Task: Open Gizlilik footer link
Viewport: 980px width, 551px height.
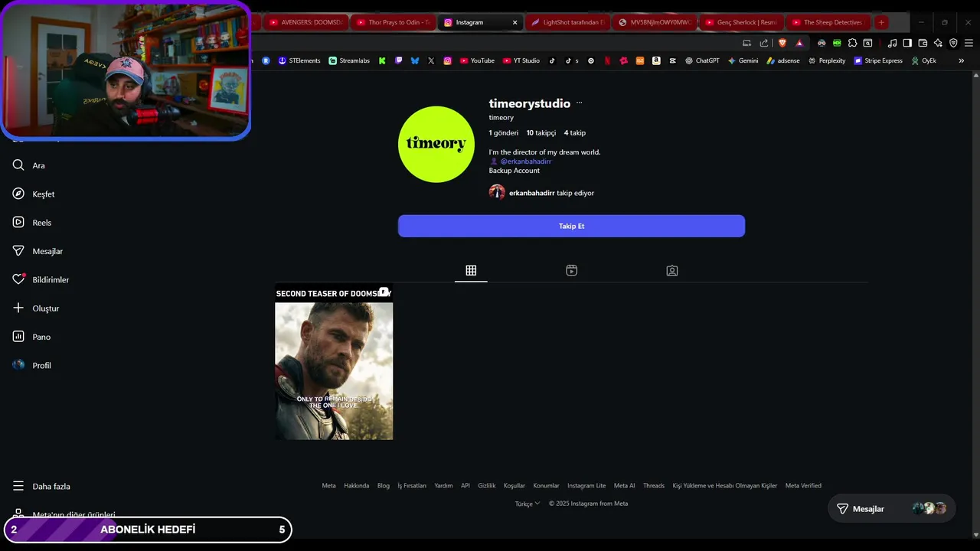Action: (x=487, y=485)
